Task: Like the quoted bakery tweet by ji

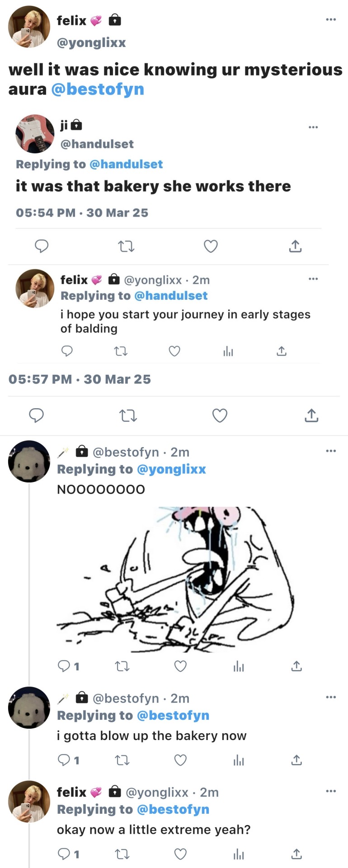Action: pyautogui.click(x=211, y=246)
